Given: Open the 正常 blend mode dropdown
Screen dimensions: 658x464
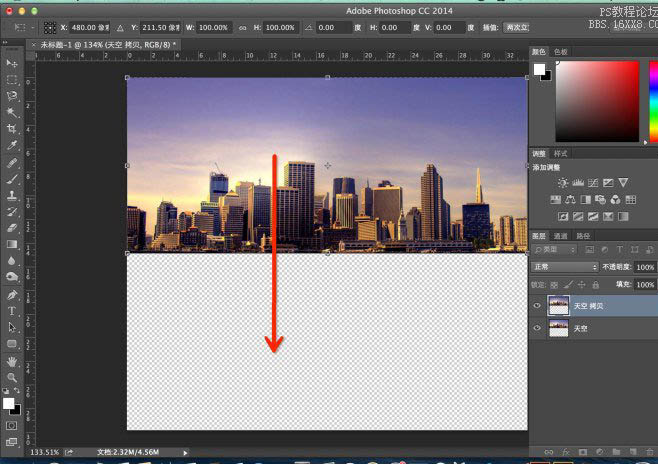Looking at the screenshot, I should 565,267.
